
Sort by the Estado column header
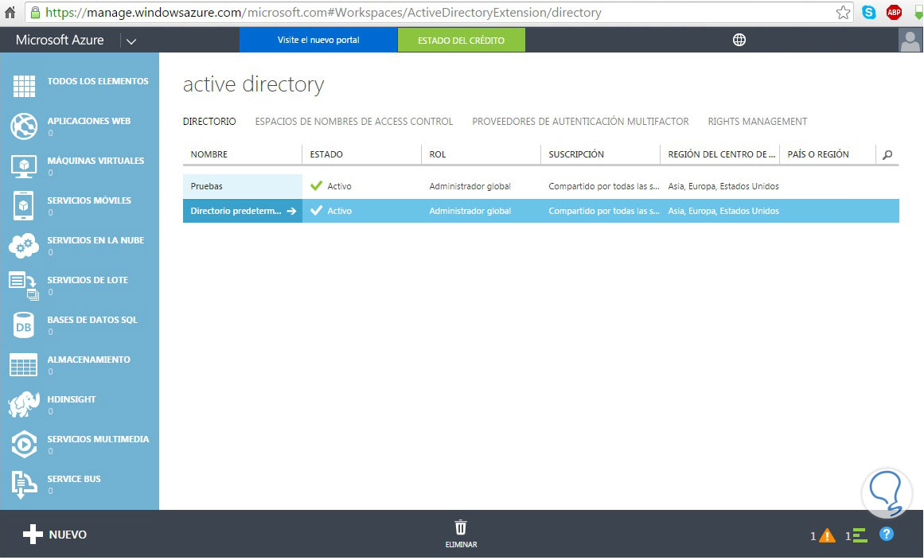[x=326, y=154]
